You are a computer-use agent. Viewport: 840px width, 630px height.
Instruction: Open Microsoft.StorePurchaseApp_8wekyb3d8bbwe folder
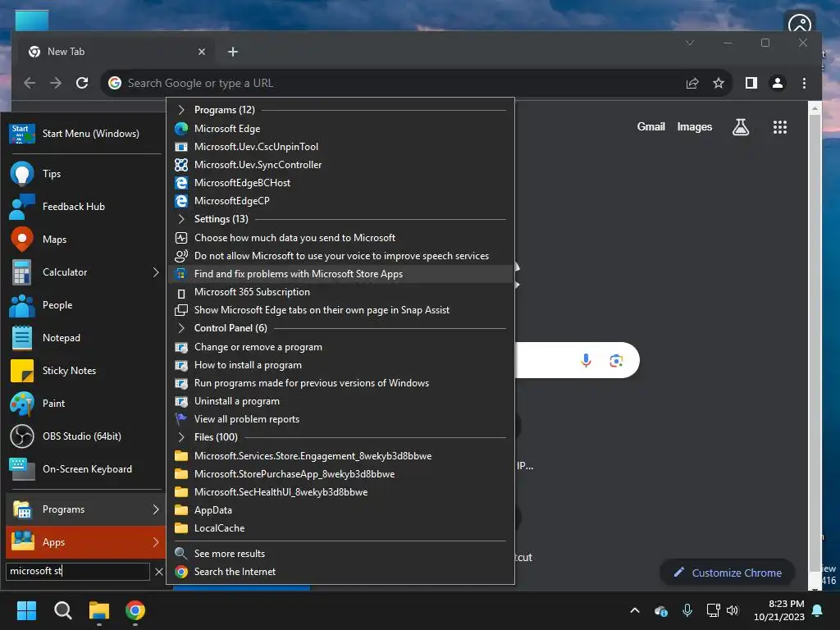click(x=340, y=474)
